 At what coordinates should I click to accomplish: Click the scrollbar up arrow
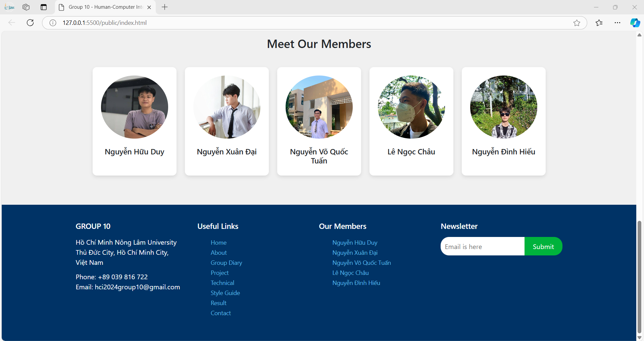640,35
